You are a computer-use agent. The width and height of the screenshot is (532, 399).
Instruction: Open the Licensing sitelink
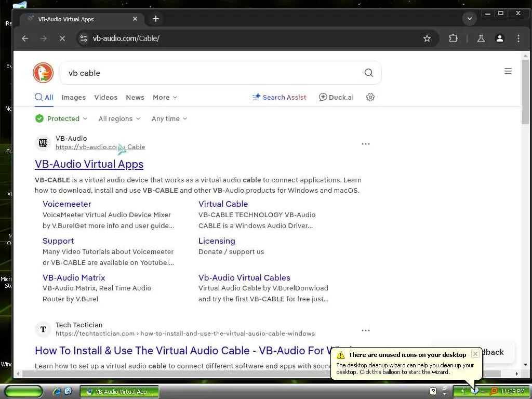217,241
